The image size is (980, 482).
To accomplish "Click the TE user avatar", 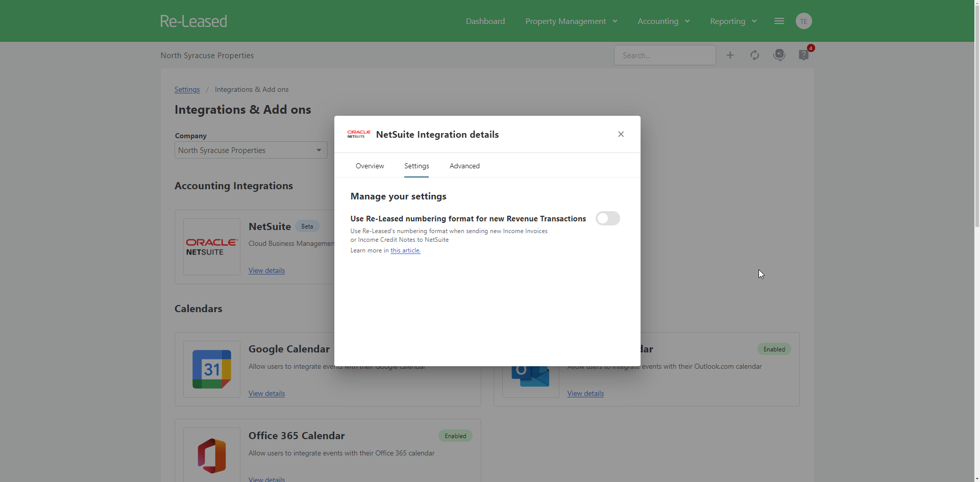I will coord(803,21).
